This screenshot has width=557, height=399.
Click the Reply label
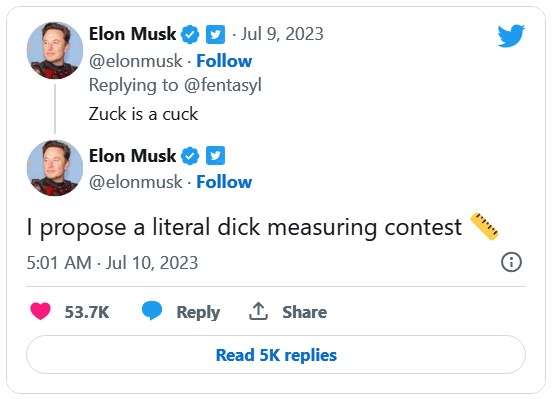198,312
